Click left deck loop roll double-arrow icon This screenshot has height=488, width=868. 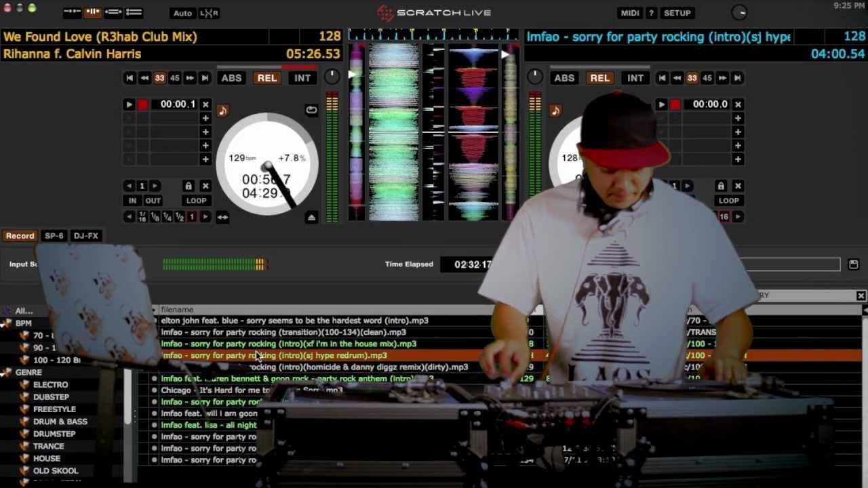click(x=222, y=217)
